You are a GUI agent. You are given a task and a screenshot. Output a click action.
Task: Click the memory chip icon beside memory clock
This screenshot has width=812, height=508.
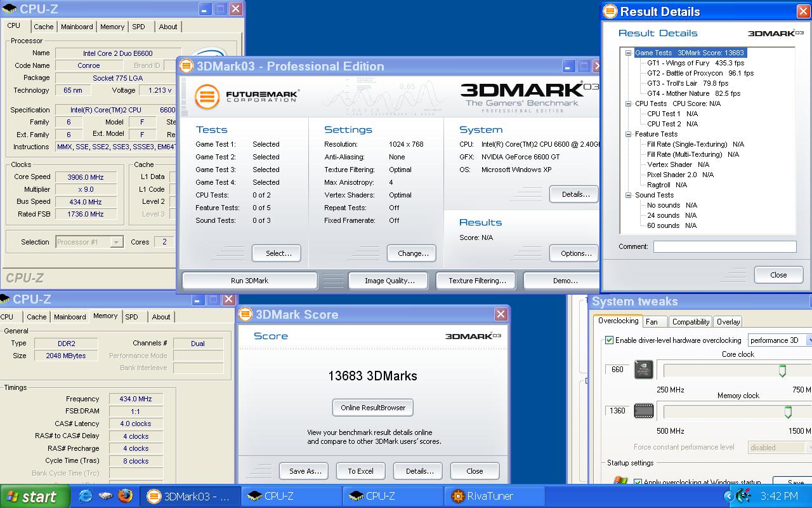(x=644, y=411)
